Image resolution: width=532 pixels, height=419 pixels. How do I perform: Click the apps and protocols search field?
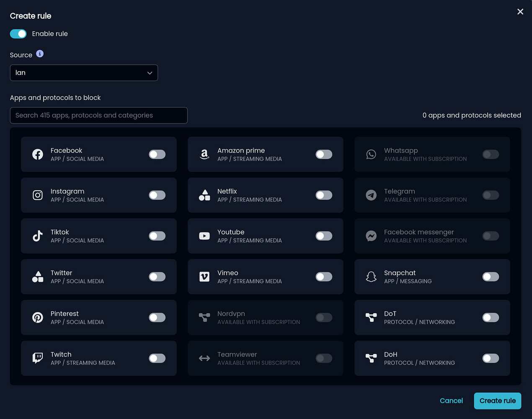point(99,115)
